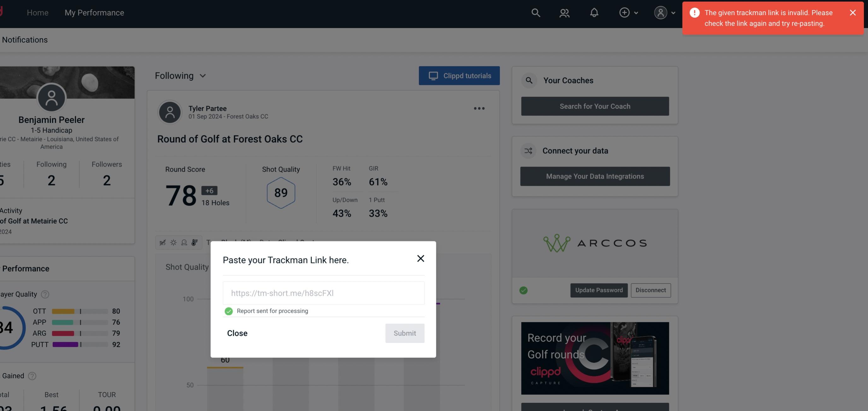
Task: Click the people/community icon in navbar
Action: [x=564, y=12]
